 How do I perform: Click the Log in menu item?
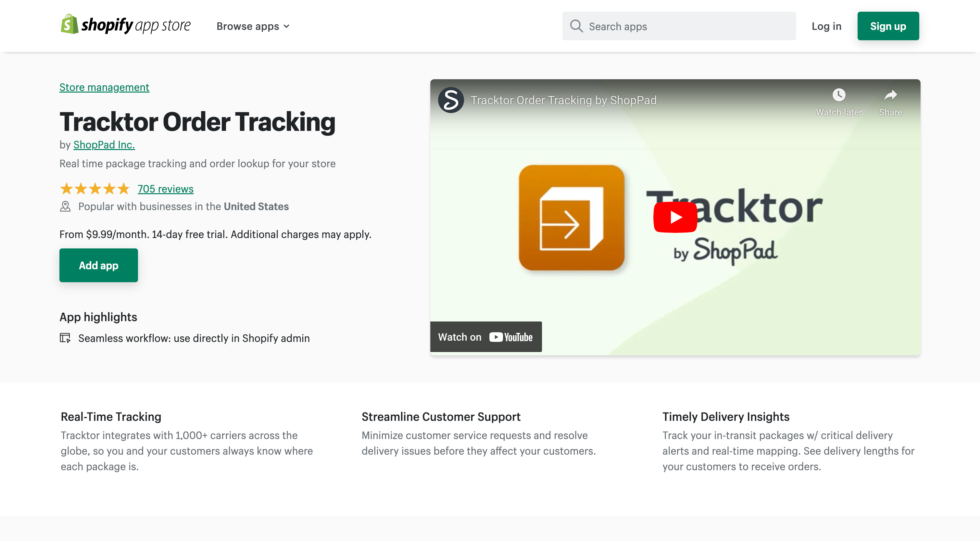826,26
